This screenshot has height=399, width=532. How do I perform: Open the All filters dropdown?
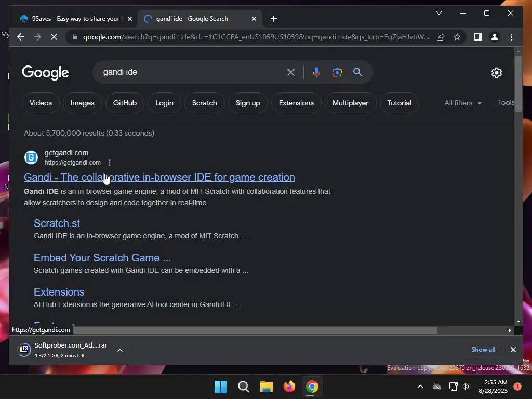point(463,103)
